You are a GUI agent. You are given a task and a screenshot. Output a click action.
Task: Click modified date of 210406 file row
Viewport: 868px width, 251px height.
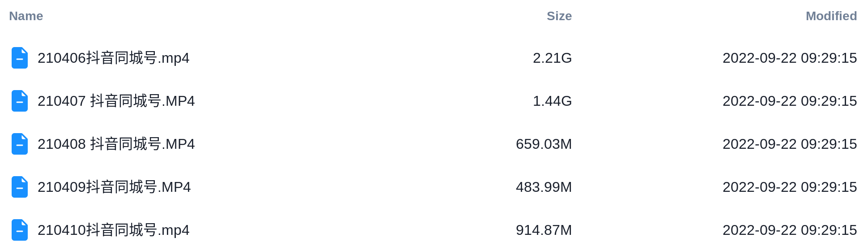tap(790, 58)
